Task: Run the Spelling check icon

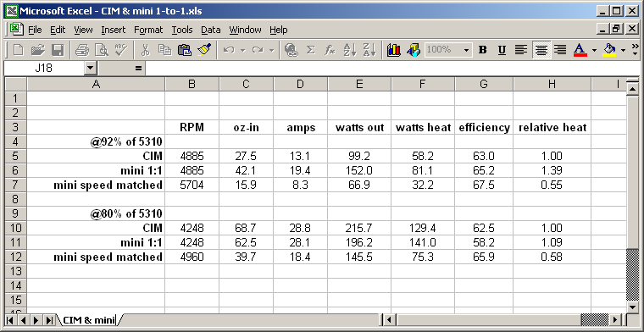Action: [x=120, y=50]
